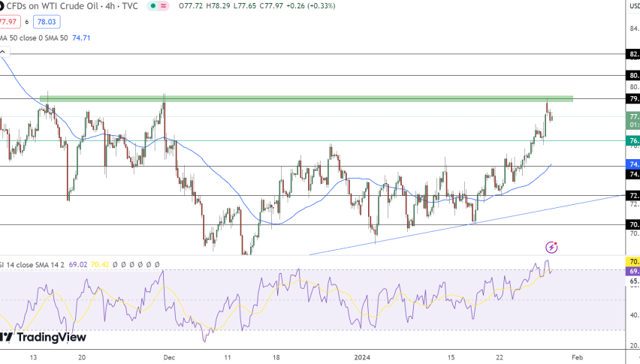
Task: Click the '2024' label on time axis
Action: (363, 357)
